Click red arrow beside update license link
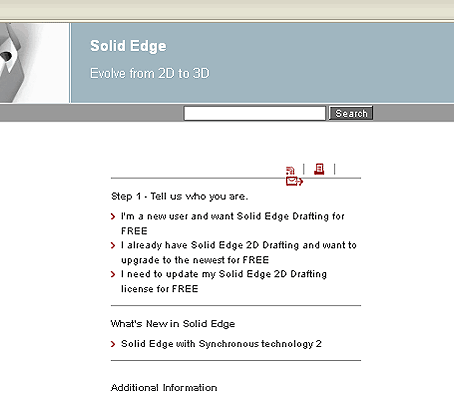The image size is (454, 400). tap(113, 274)
